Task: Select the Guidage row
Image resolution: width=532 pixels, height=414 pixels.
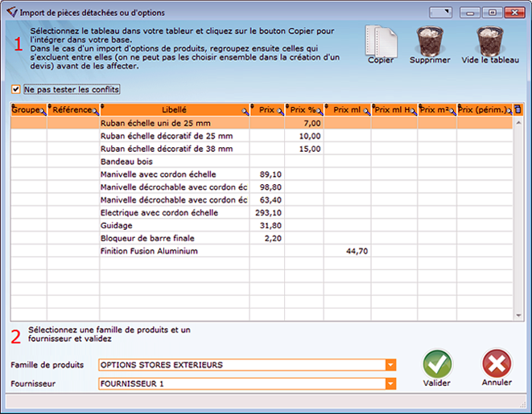Action: point(262,226)
